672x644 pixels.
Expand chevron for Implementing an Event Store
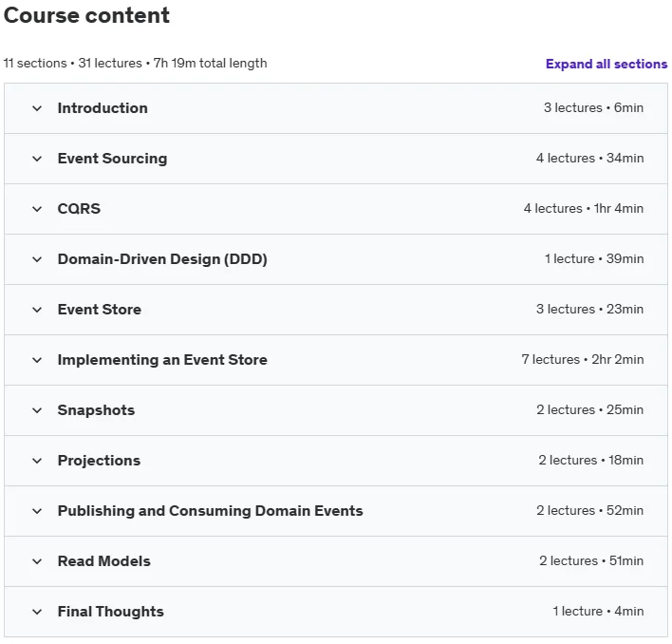37,360
